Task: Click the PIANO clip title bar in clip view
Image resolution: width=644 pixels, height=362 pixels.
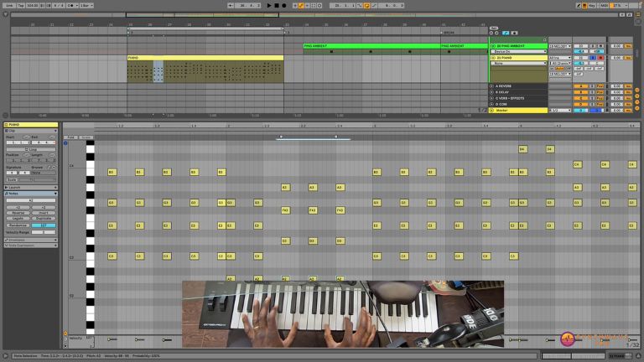Action: coord(31,124)
